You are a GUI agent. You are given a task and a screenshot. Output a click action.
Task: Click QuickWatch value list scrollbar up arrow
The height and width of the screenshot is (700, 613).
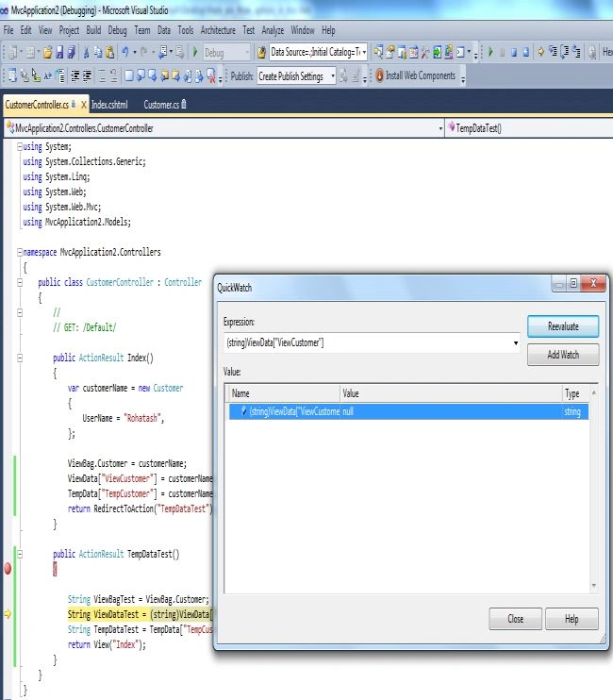coord(594,392)
